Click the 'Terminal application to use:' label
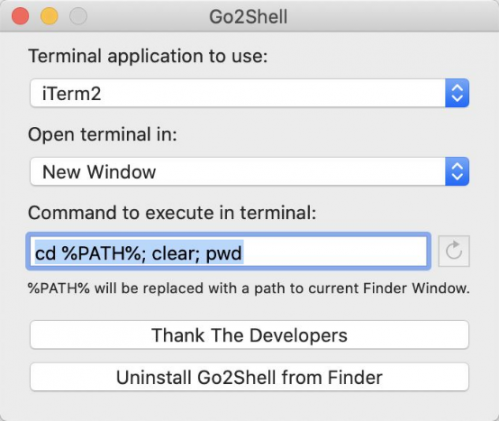 coord(148,56)
